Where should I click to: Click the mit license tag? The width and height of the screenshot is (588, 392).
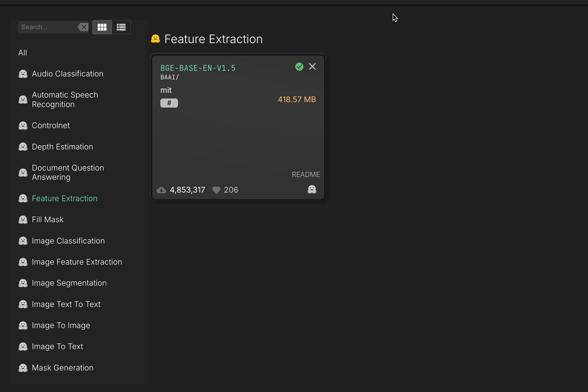[x=166, y=90]
